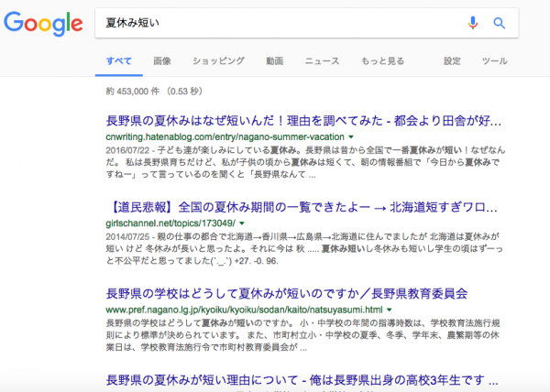This screenshot has width=550, height=392.
Task: Expand arrow next to cnwriting.hatenablog.com URL
Action: click(x=351, y=137)
